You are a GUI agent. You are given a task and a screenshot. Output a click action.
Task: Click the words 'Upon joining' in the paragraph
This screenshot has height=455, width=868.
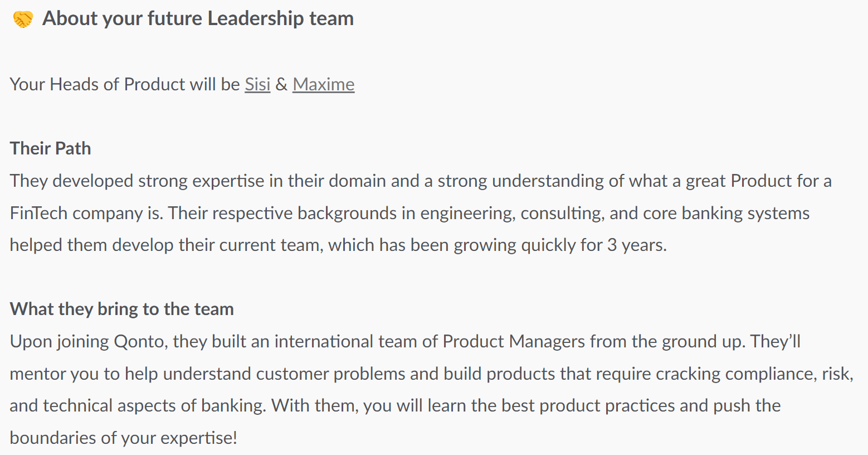click(x=59, y=341)
